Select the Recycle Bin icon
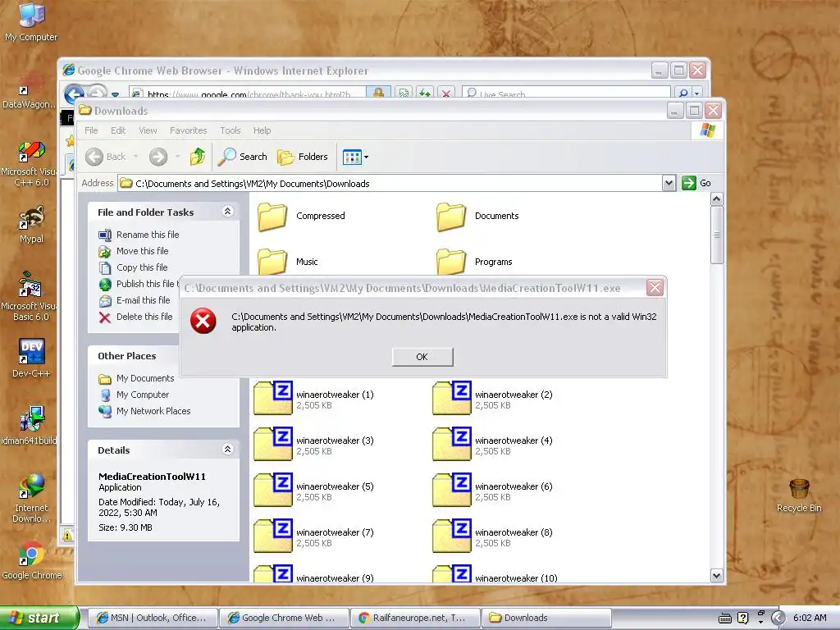 pos(799,495)
